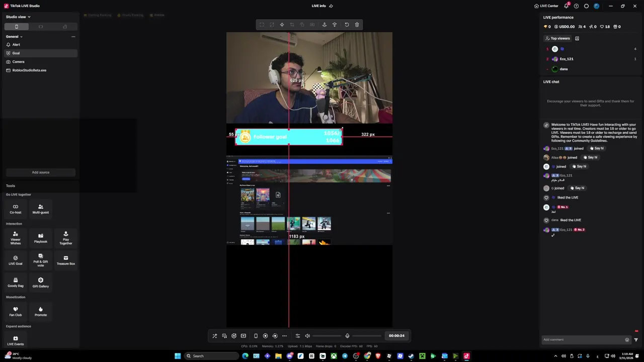Select the Follower goal widget in preview
The width and height of the screenshot is (644, 362).
coord(289,137)
